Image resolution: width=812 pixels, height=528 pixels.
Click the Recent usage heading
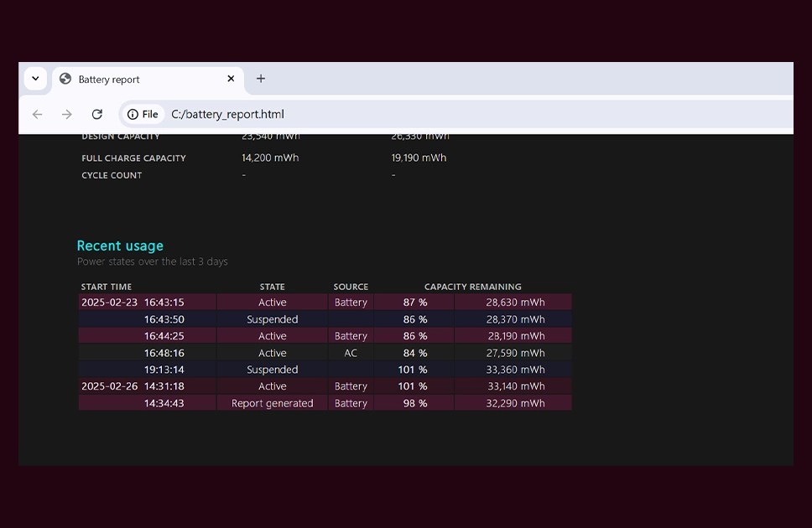[x=120, y=246]
